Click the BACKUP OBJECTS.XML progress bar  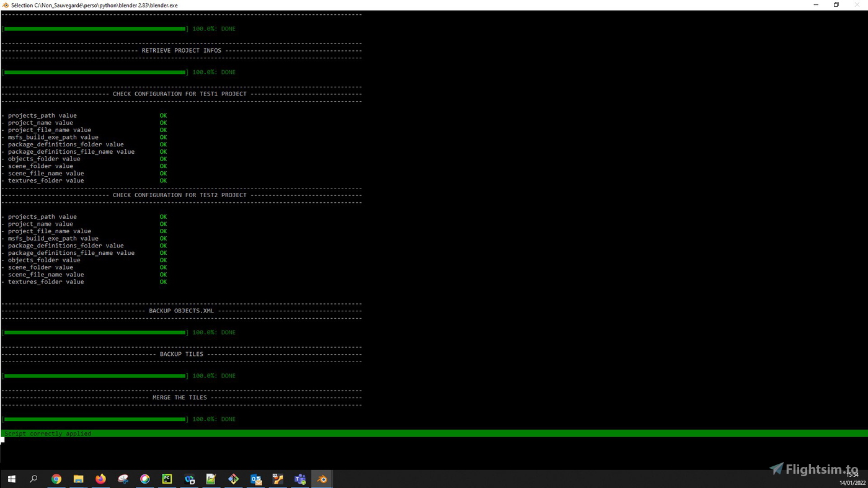pos(95,332)
